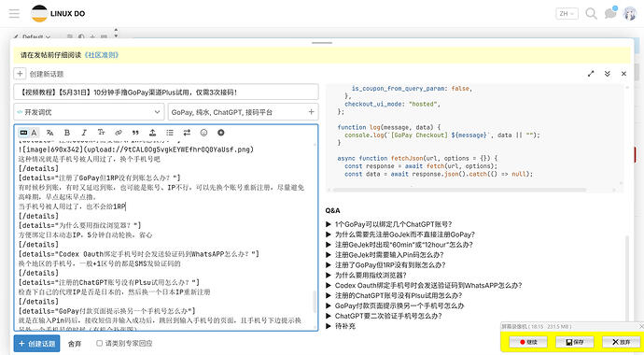Tick the 请类别专家回应 checkbox
644x355 pixels.
pos(99,343)
